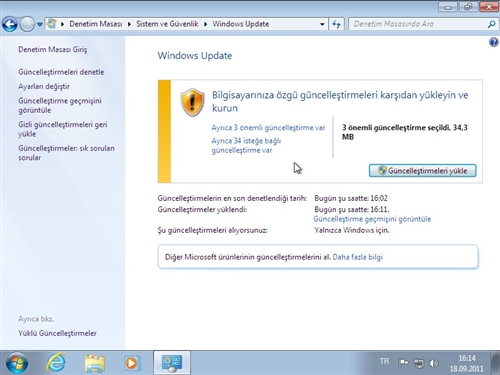Close the Windows Update window

coord(489,7)
